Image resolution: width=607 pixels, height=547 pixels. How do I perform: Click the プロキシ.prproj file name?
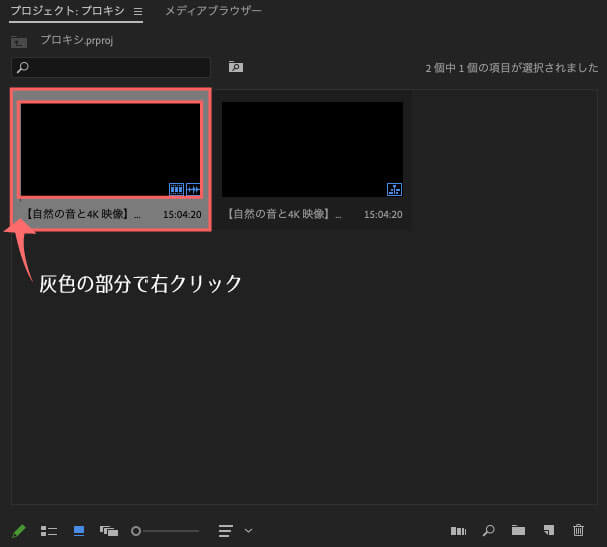[77, 40]
